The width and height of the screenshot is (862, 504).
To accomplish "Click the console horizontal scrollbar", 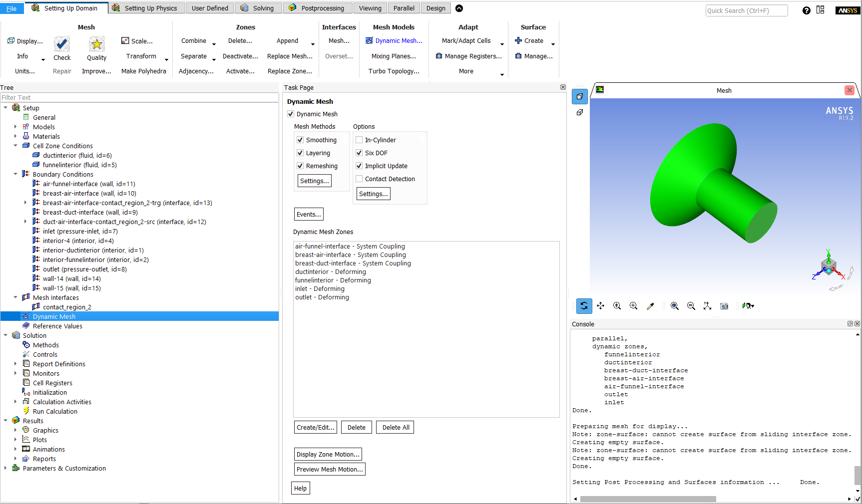I will click(x=648, y=499).
